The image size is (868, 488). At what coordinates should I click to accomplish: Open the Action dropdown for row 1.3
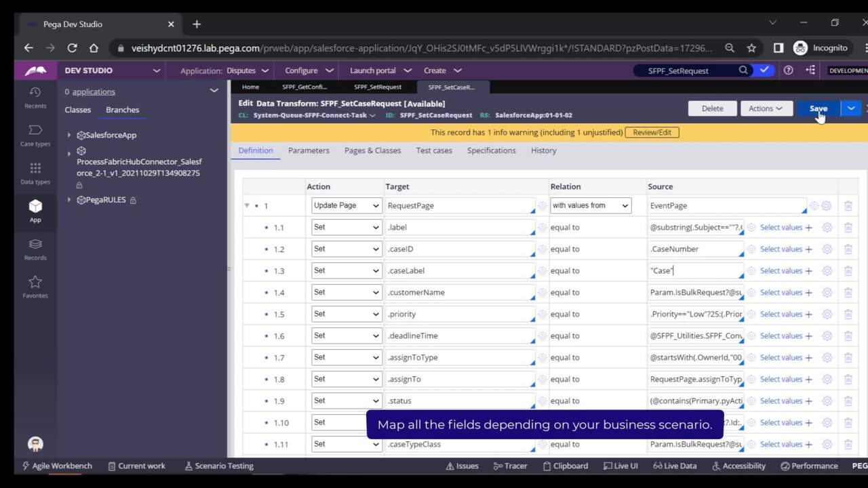(x=346, y=270)
